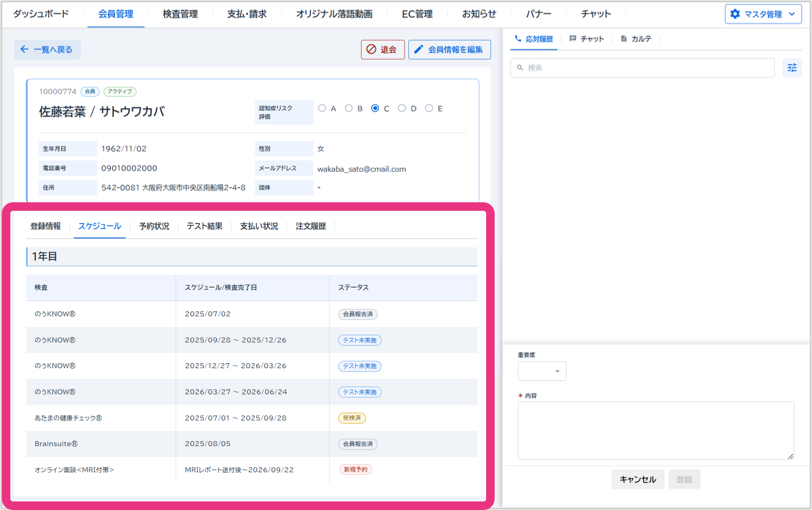This screenshot has width=812, height=510.
Task: Click the phone icon in 応対履歴 tab
Action: (518, 38)
